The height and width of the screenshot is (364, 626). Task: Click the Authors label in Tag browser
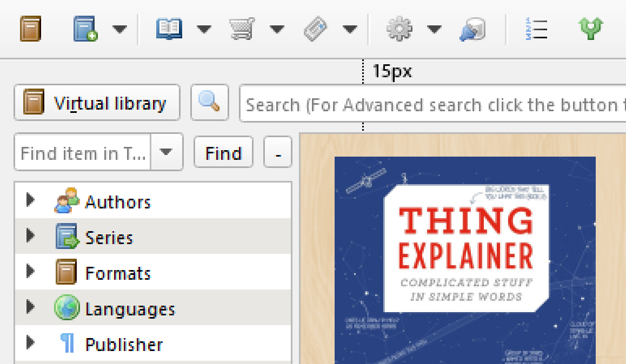pos(118,202)
